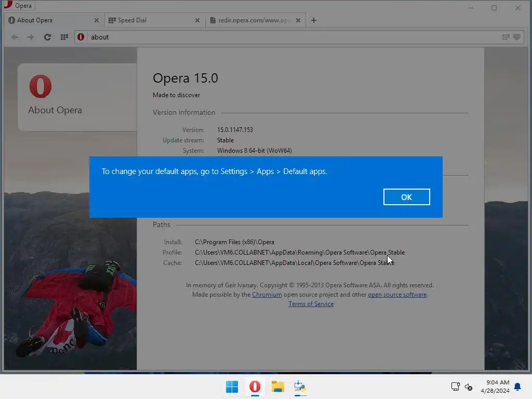Open the Terms of Service link
Viewport: 532px width, 399px height.
[311, 304]
